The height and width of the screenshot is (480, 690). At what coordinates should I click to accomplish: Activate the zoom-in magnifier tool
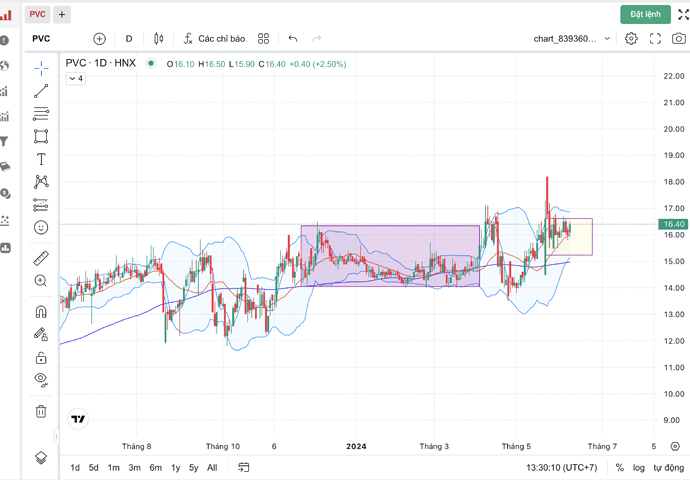(x=41, y=281)
